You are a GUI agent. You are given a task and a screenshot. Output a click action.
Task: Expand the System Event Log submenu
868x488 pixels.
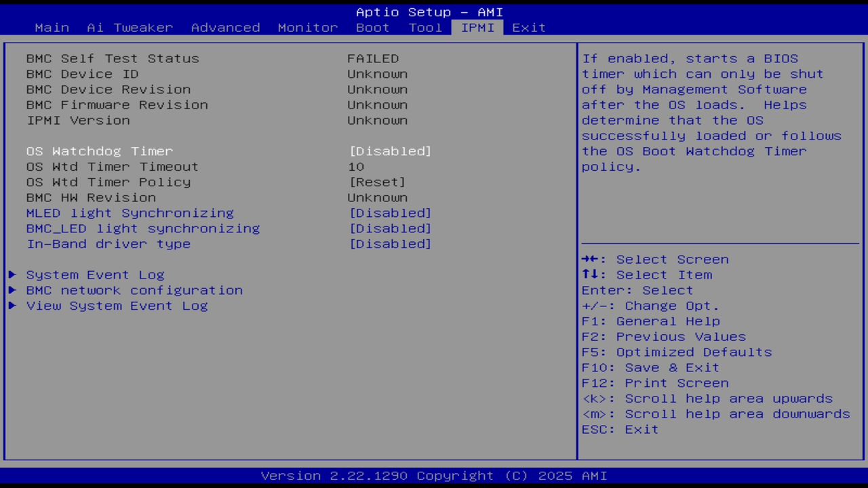click(95, 274)
